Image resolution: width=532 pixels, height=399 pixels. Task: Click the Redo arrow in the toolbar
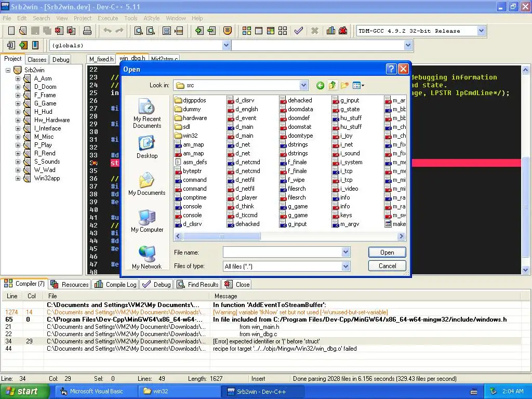(x=119, y=31)
